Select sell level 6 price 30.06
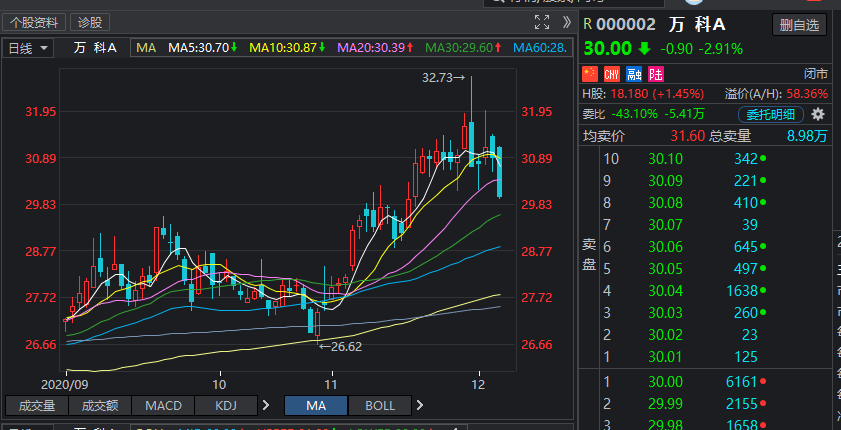841x430 pixels. coord(666,247)
